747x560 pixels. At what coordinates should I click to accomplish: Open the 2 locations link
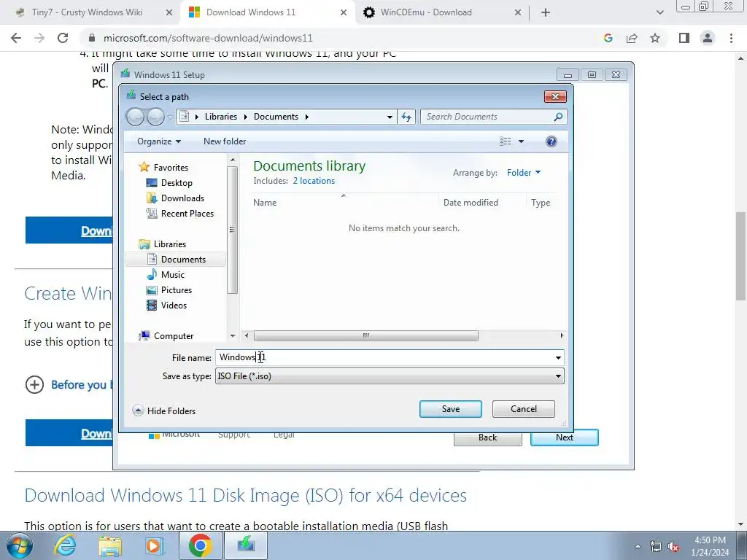314,181
